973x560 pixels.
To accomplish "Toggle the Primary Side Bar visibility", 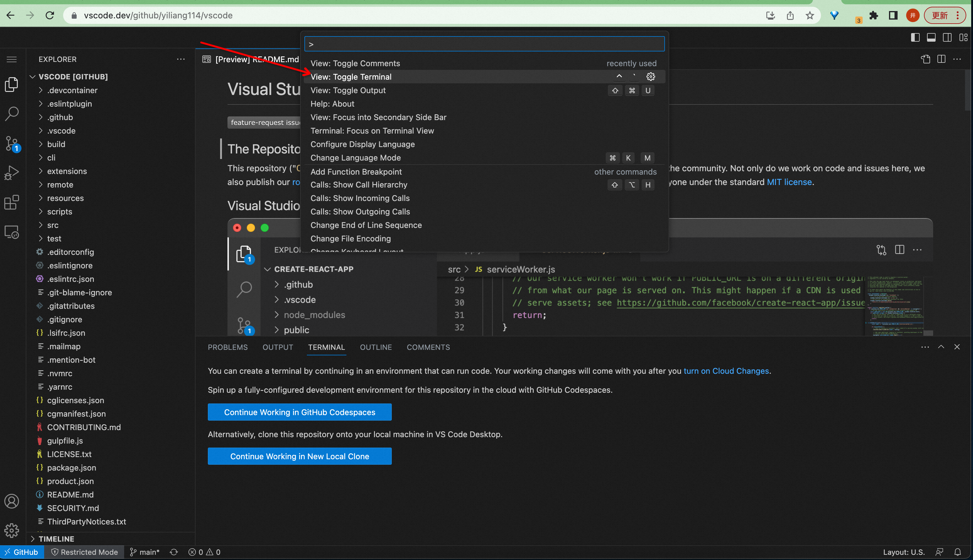I will coord(915,37).
